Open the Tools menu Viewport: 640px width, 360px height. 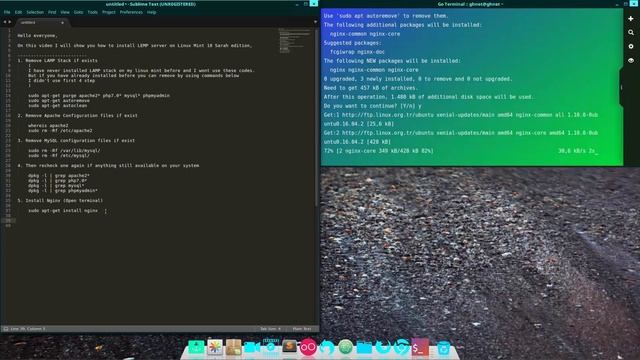93,12
